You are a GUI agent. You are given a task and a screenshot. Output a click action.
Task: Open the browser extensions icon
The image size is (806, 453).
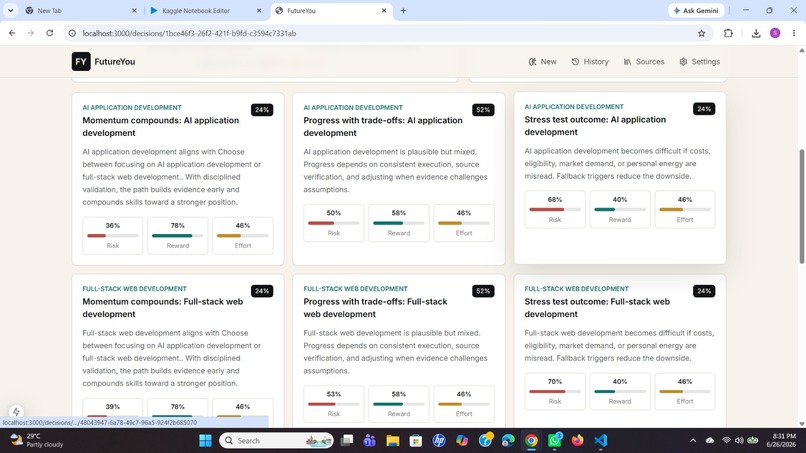pos(728,33)
